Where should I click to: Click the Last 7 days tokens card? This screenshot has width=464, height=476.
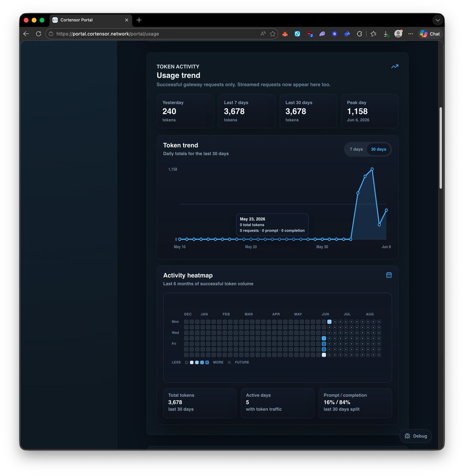pyautogui.click(x=246, y=111)
